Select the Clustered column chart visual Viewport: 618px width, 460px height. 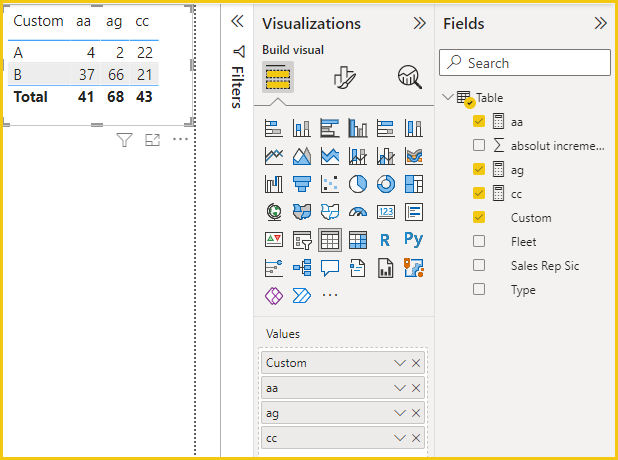358,128
